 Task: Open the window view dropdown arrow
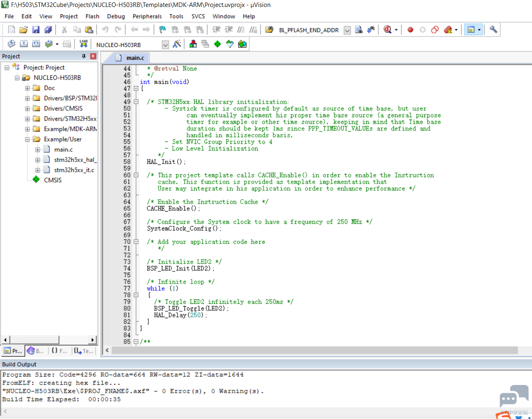point(479,30)
